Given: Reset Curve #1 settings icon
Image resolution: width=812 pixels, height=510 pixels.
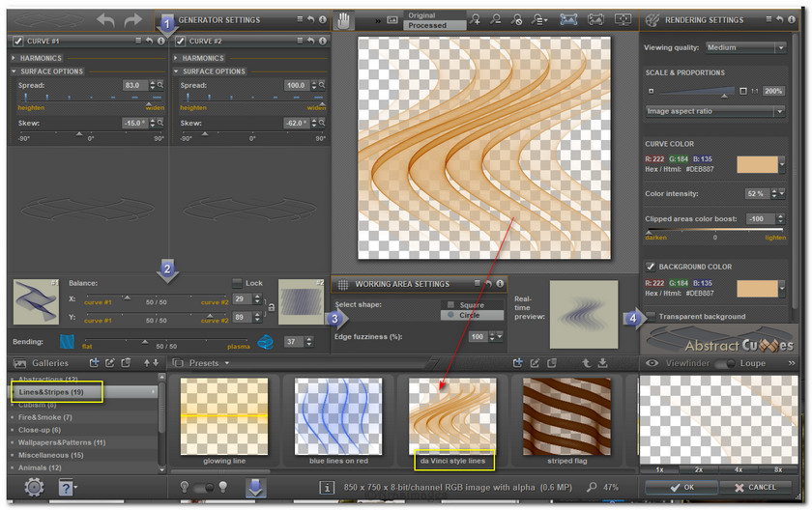Looking at the screenshot, I should point(149,41).
